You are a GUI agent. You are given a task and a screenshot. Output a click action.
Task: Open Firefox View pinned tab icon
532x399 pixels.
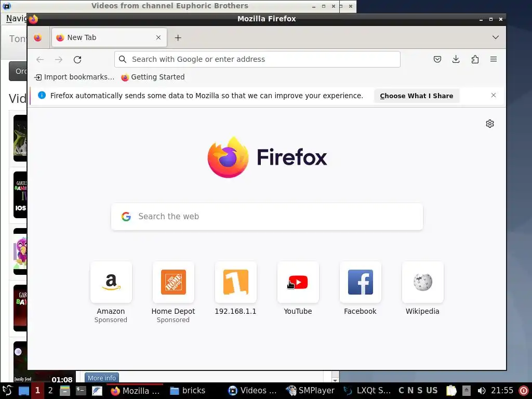pyautogui.click(x=37, y=37)
